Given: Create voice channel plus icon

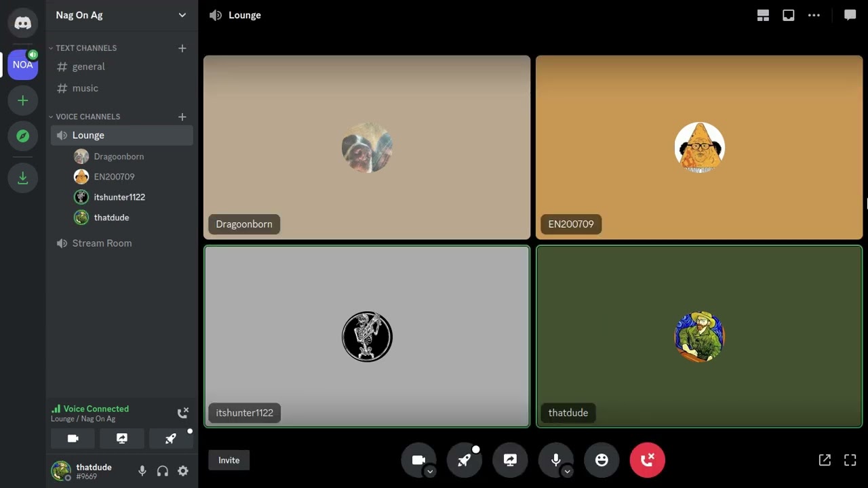Looking at the screenshot, I should pos(182,117).
